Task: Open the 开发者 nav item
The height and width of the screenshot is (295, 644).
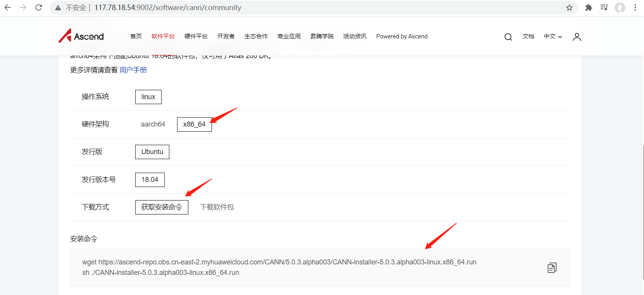Action: (226, 36)
